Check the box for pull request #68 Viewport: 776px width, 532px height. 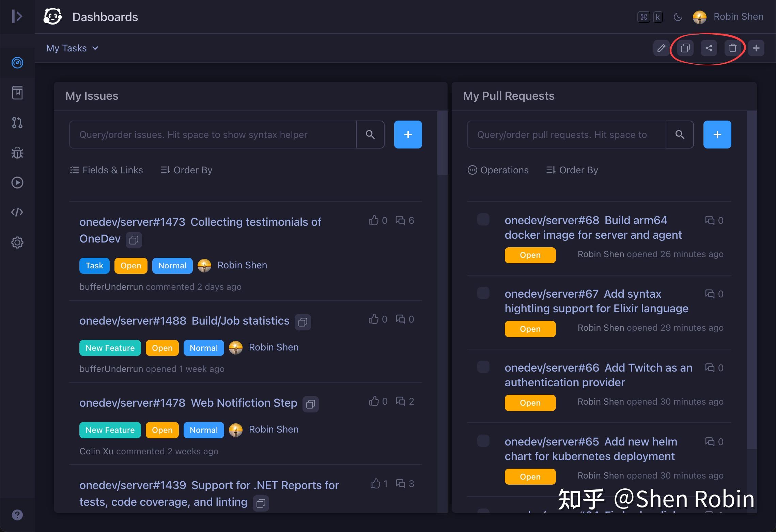[x=483, y=219]
